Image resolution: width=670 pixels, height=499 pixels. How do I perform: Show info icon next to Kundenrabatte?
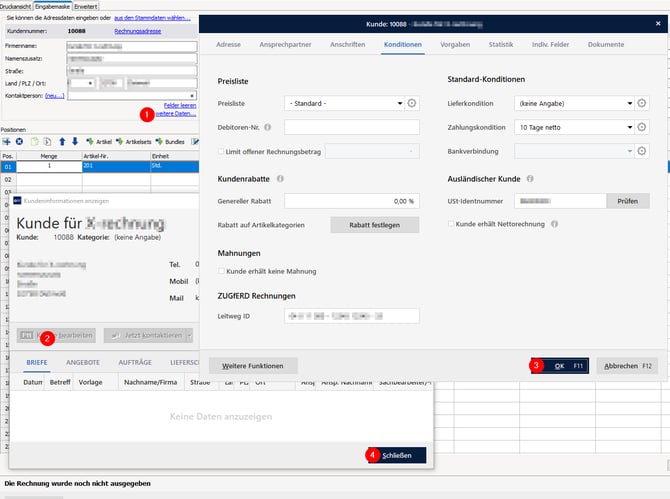coord(280,179)
